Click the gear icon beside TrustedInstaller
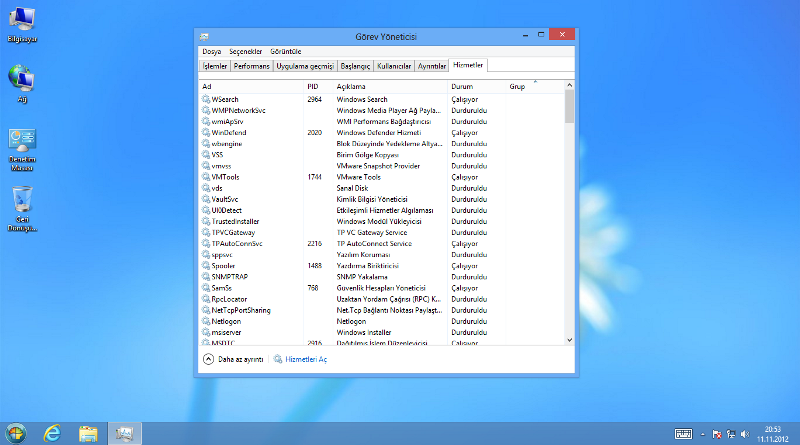800x445 pixels. (x=206, y=221)
